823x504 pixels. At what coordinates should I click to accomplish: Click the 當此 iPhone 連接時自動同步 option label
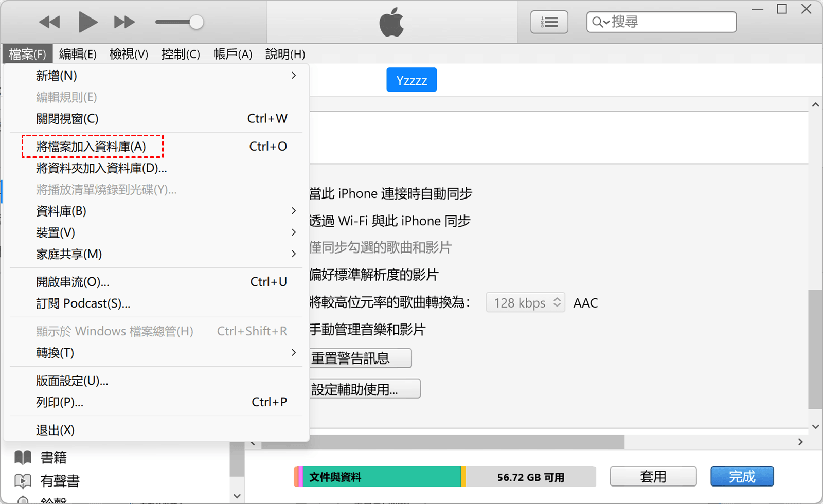(x=391, y=193)
